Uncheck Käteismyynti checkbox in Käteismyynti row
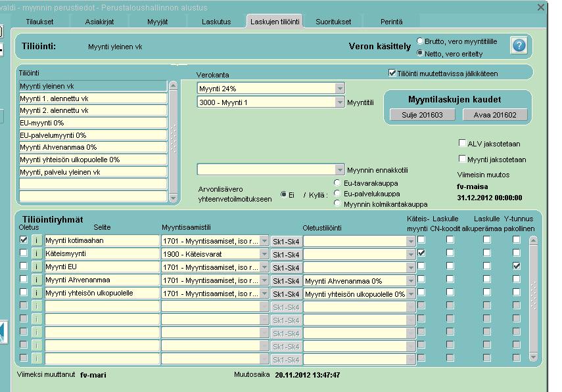Image resolution: width=562 pixels, height=392 pixels. tap(421, 253)
